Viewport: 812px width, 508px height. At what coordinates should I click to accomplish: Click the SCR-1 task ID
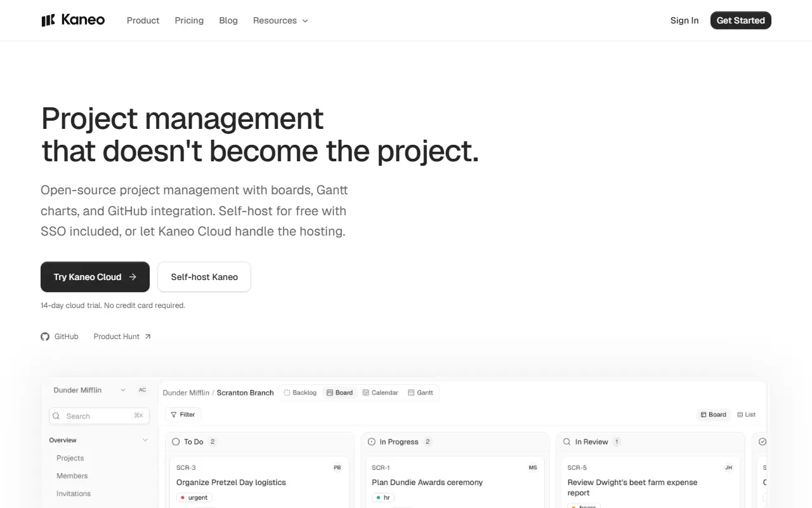[x=381, y=468]
